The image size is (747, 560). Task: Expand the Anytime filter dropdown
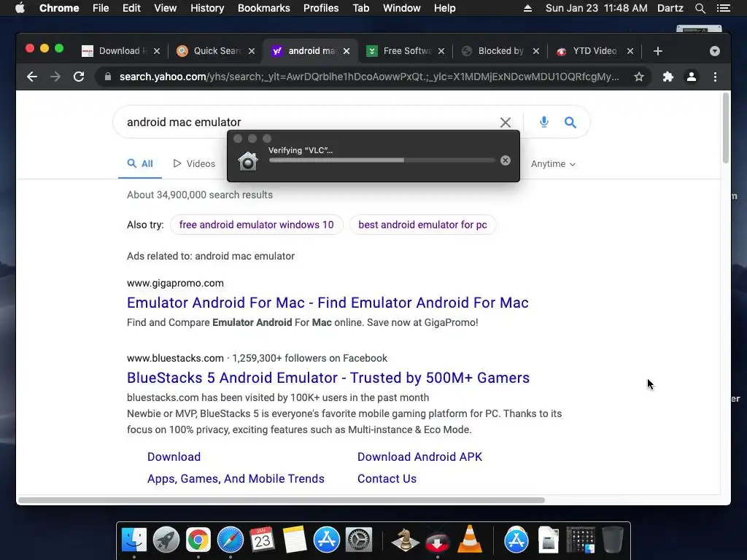tap(553, 164)
